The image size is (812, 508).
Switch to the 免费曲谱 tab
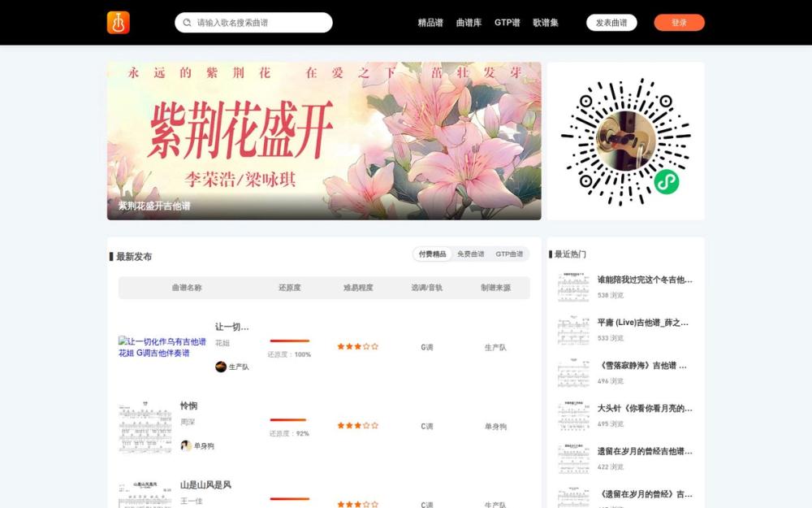point(471,254)
